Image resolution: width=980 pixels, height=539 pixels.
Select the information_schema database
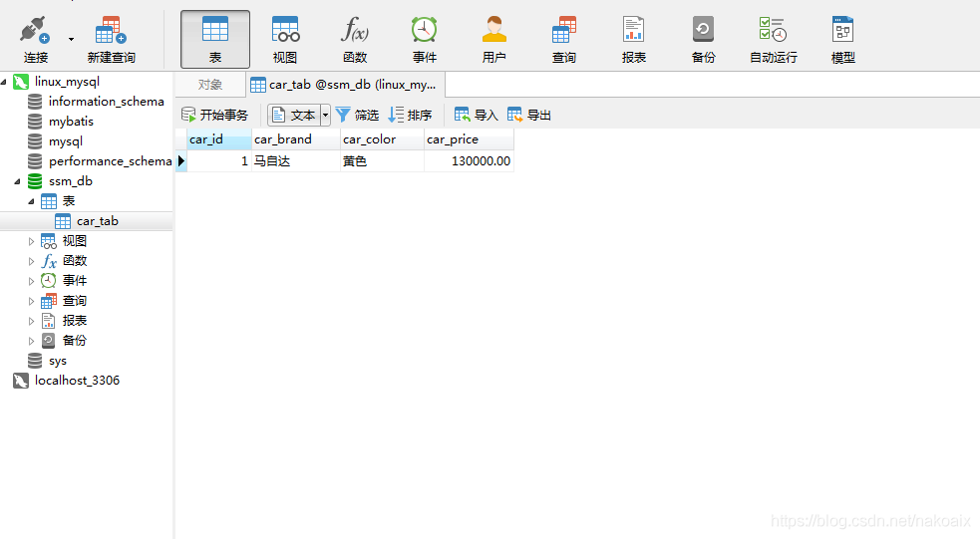[x=107, y=102]
